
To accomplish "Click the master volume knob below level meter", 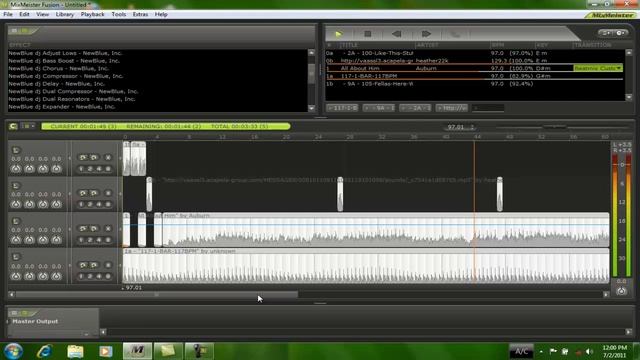I will click(x=621, y=291).
